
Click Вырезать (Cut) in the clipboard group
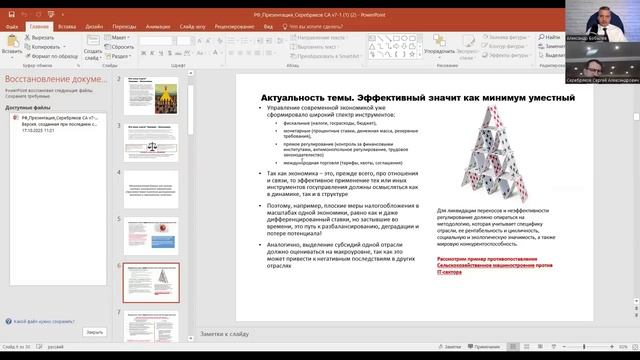tap(39, 37)
